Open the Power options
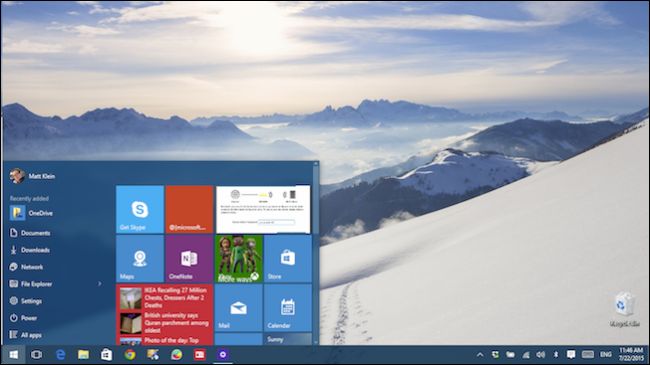This screenshot has width=650, height=365. click(23, 318)
